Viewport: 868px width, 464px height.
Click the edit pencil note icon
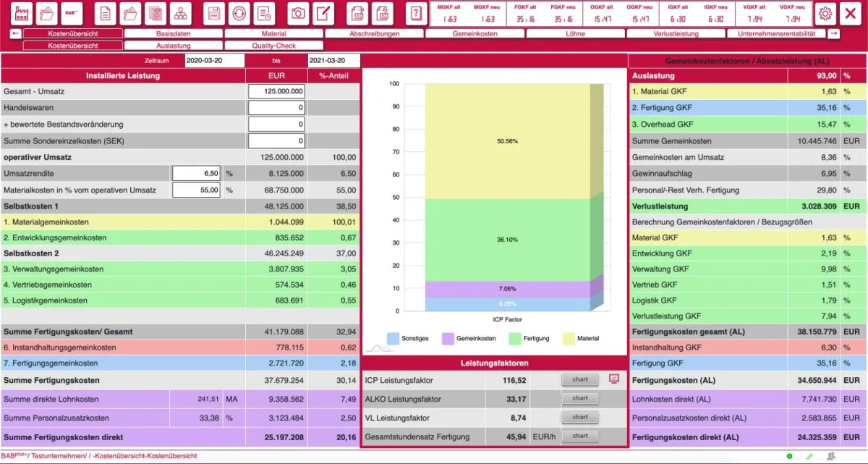[x=324, y=13]
